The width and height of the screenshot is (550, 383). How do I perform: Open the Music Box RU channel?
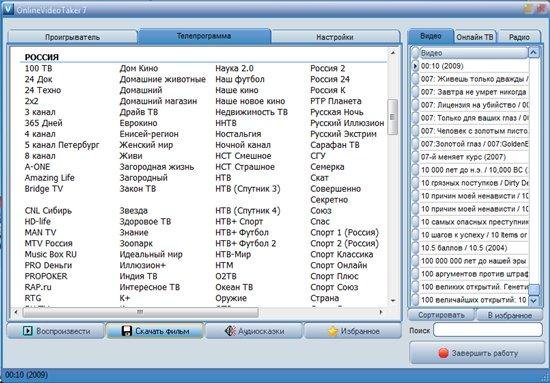[51, 254]
